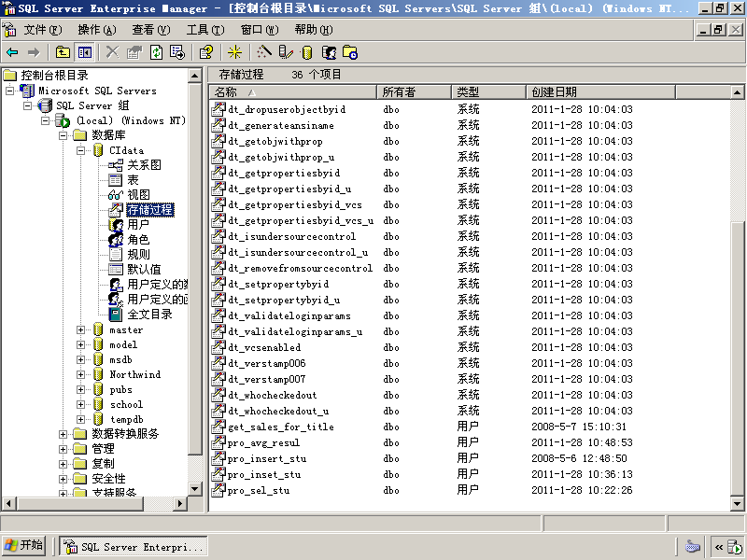Select the dt_vcsenabled stored procedure

click(x=264, y=347)
